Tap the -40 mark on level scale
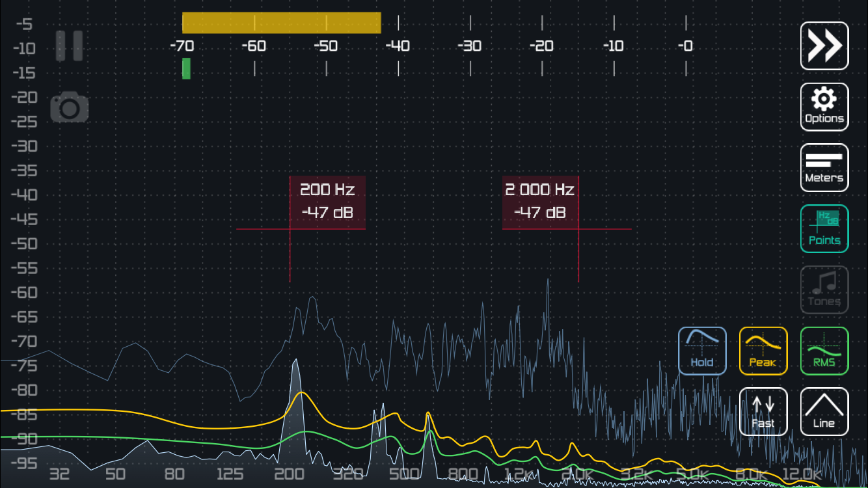This screenshot has height=488, width=868. [398, 46]
